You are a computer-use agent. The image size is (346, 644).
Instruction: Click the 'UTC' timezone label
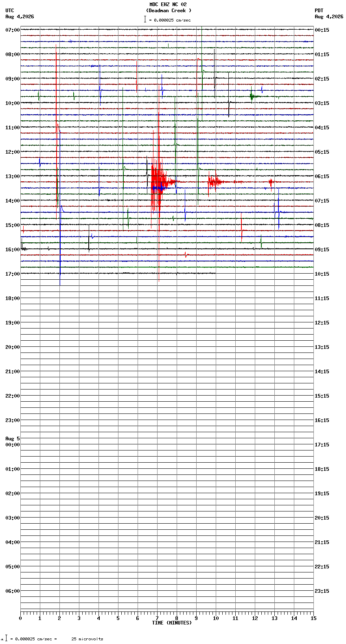[10, 11]
